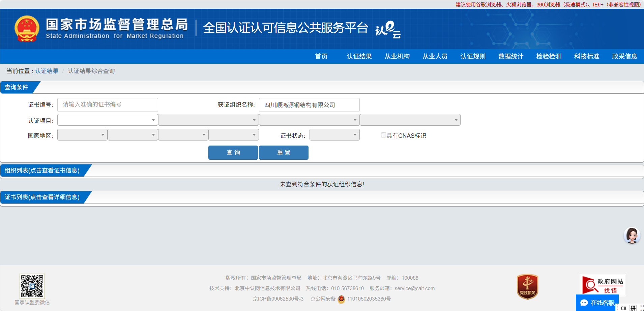
Task: Open the 政府网站找错 error report icon
Action: coord(603,285)
